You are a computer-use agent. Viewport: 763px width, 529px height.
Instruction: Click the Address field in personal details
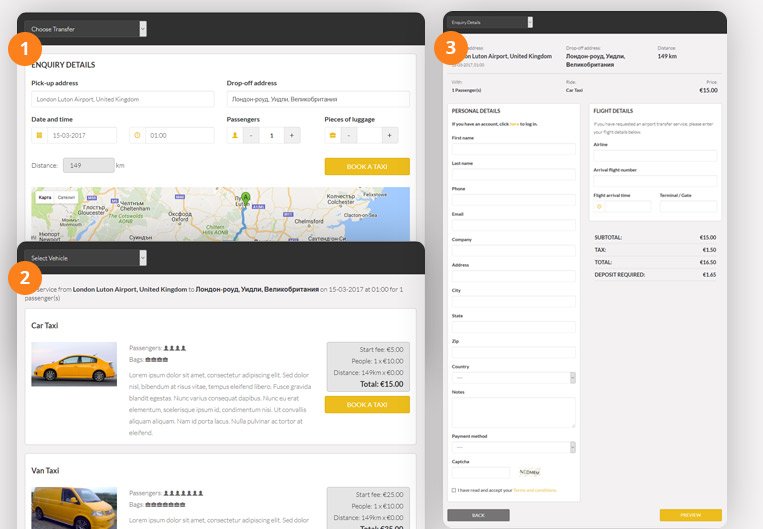click(x=514, y=276)
